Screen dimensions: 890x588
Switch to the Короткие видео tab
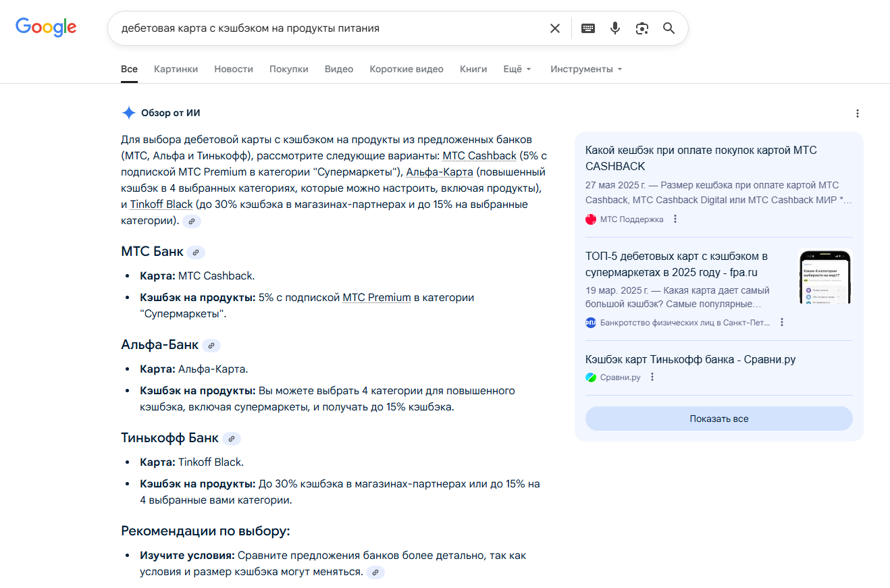tap(407, 69)
